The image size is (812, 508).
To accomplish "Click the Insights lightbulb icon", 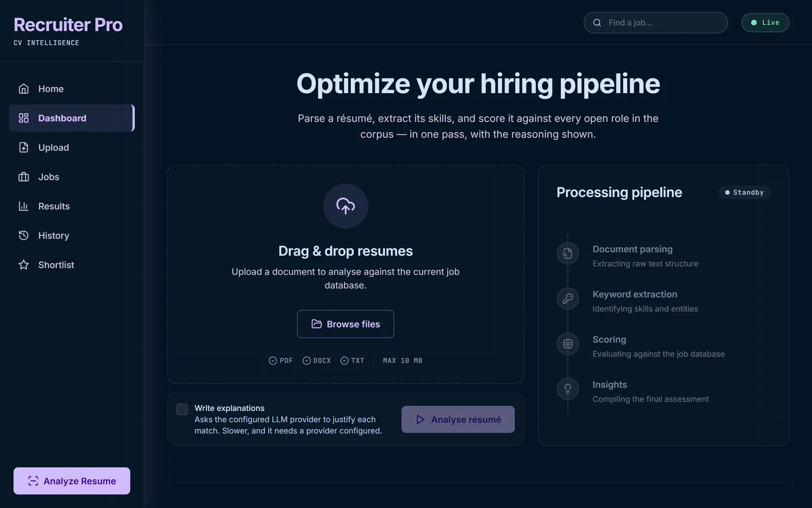I will click(x=568, y=389).
